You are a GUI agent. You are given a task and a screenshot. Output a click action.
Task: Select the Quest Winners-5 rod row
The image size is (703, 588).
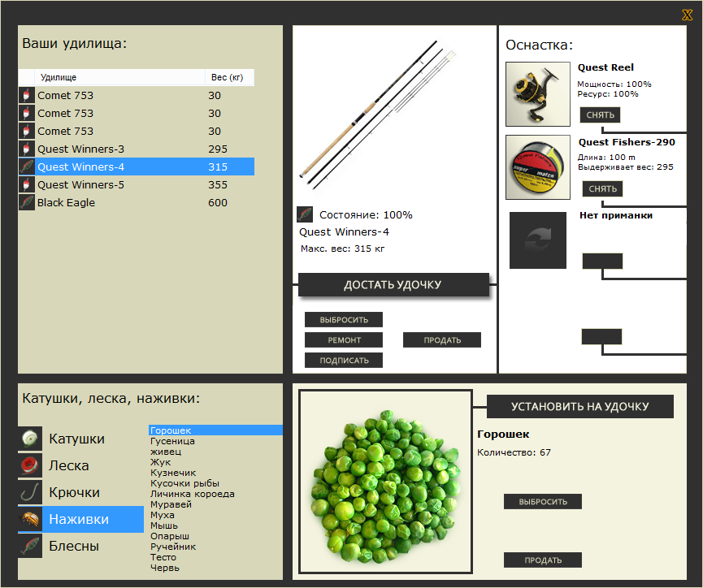coord(137,184)
